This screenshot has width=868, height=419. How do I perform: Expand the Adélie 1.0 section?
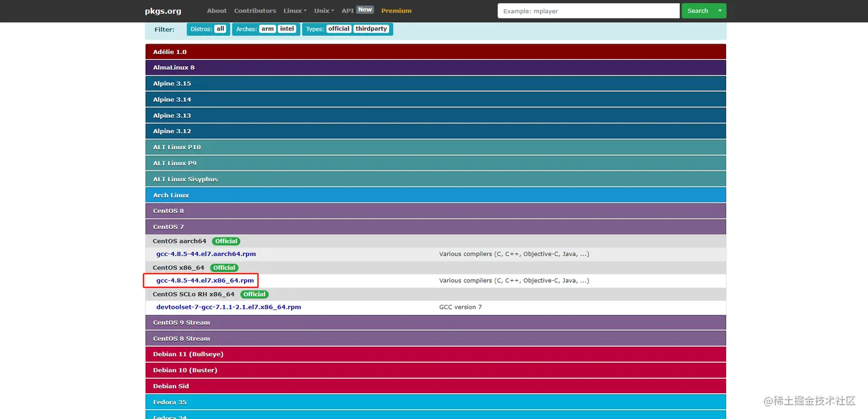coord(436,52)
